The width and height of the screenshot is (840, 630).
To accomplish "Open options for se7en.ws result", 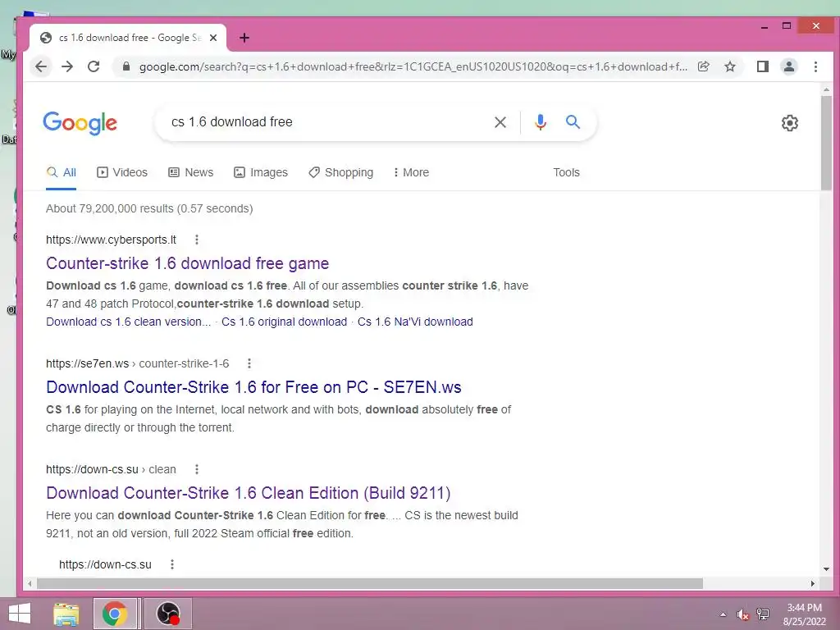I will (249, 363).
